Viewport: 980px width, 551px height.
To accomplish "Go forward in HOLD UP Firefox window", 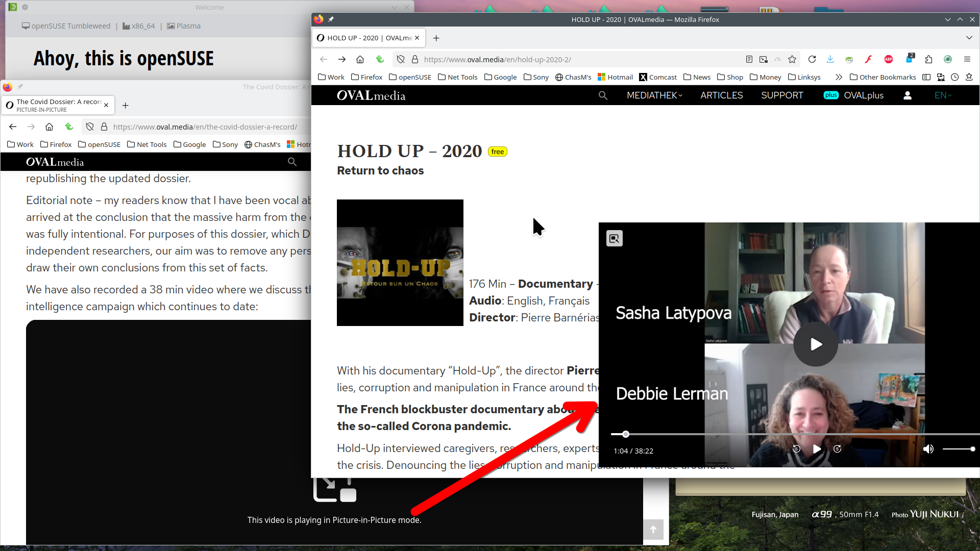I will [341, 59].
